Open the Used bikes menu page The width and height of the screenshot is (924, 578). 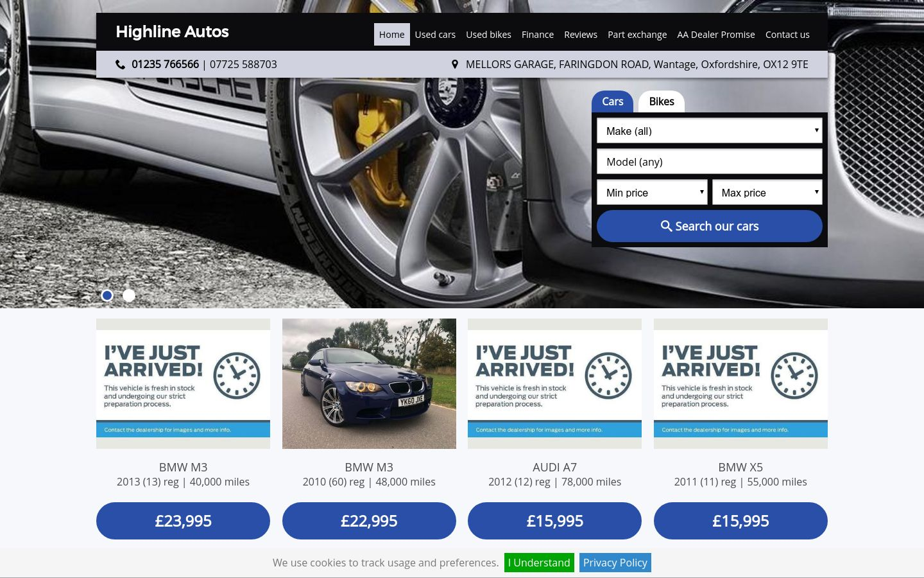click(488, 35)
